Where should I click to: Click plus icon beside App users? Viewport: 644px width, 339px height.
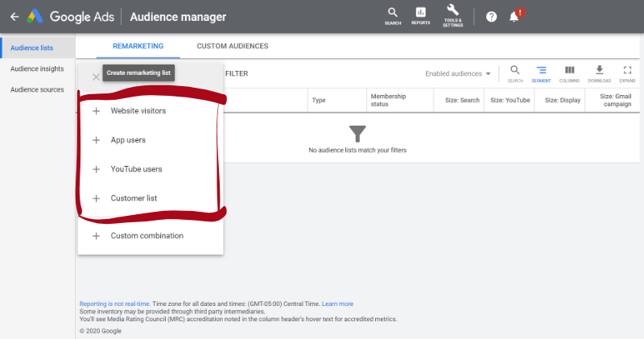click(96, 140)
